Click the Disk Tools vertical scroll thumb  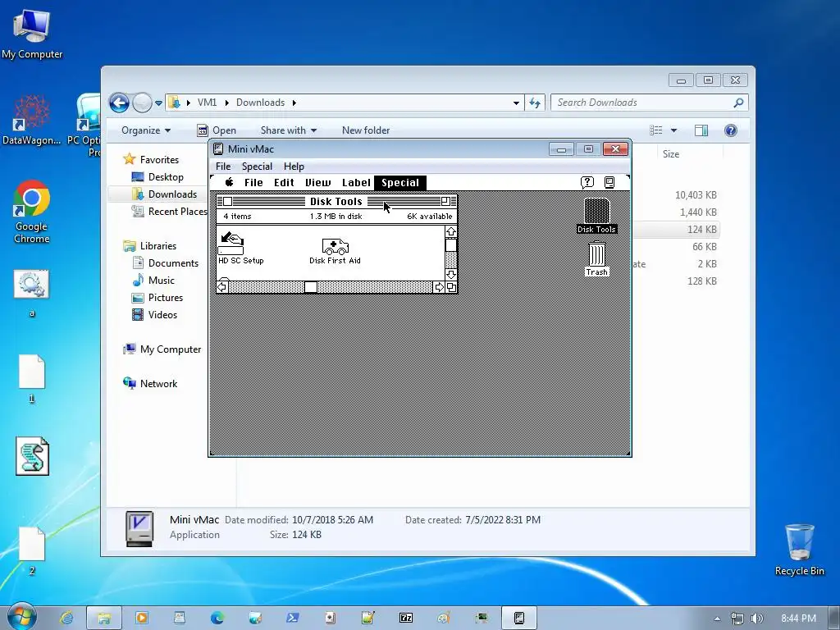[451, 244]
